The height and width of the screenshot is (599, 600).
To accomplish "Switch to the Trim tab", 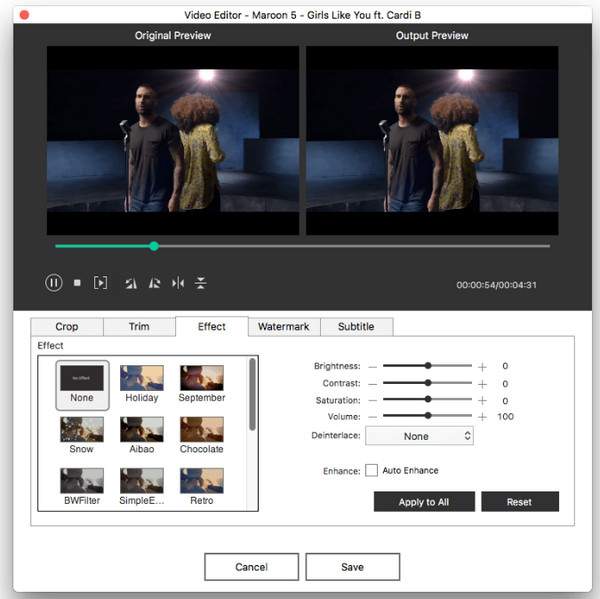I will pyautogui.click(x=139, y=326).
